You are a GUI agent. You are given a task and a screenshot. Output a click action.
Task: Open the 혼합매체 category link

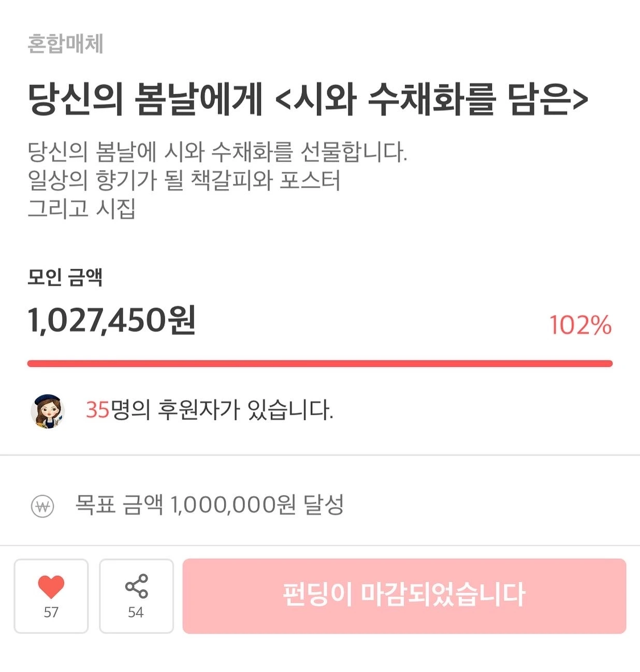coord(65,44)
